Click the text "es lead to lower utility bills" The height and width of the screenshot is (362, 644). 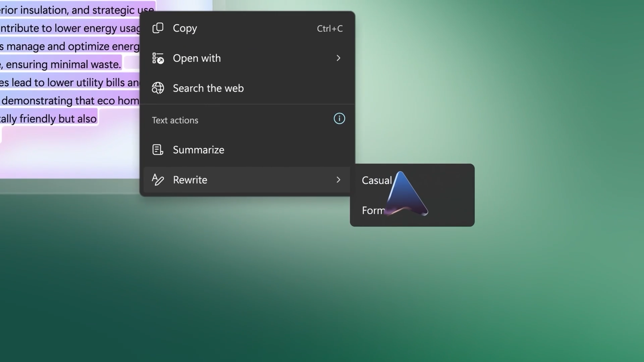(x=63, y=82)
